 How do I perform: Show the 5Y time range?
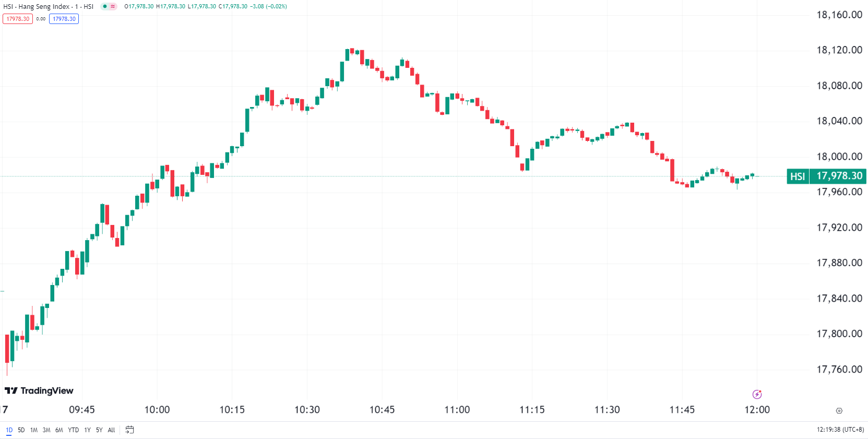click(99, 430)
